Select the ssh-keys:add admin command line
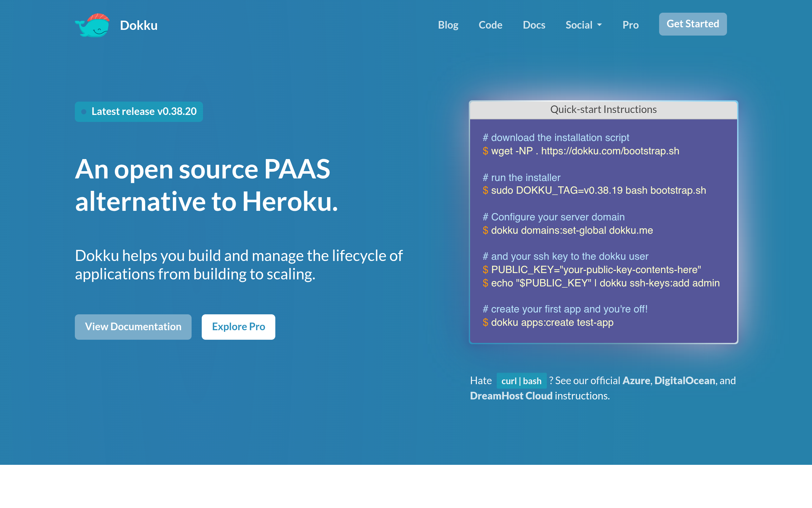The image size is (812, 508). pos(601,283)
